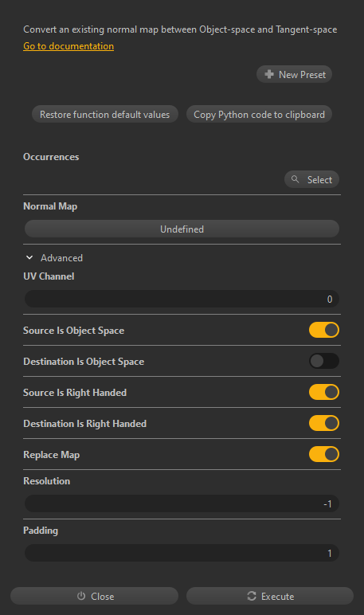Turn off Destination Is Right Handed
The image size is (364, 615).
coord(324,423)
